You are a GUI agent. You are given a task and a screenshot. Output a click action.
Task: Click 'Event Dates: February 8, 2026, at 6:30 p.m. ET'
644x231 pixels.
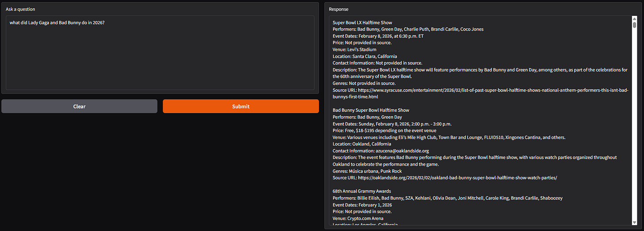[x=378, y=36]
